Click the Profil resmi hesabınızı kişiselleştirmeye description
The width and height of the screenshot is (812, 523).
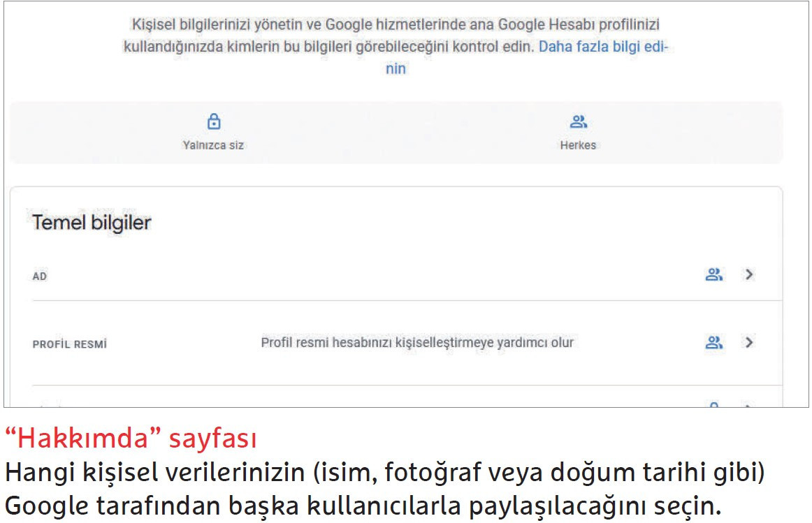(417, 342)
